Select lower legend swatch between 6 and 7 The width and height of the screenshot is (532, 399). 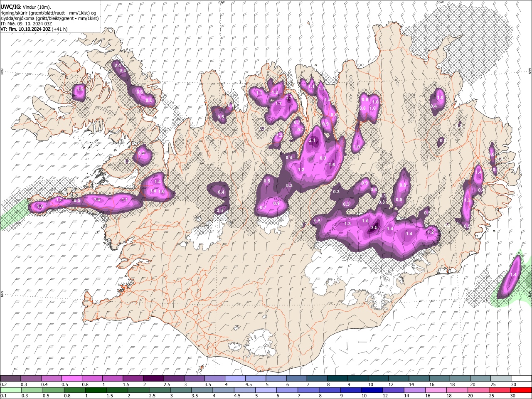point(287,390)
